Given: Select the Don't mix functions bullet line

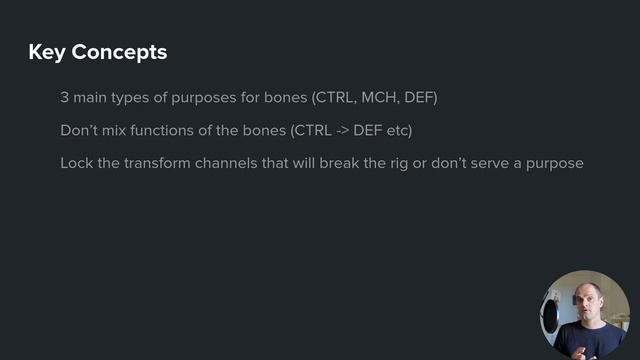Looking at the screenshot, I should 236,131.
